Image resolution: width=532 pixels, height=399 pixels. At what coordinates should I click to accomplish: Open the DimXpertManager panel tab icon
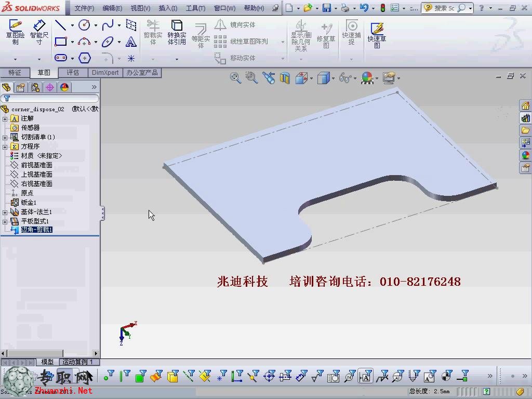50,87
